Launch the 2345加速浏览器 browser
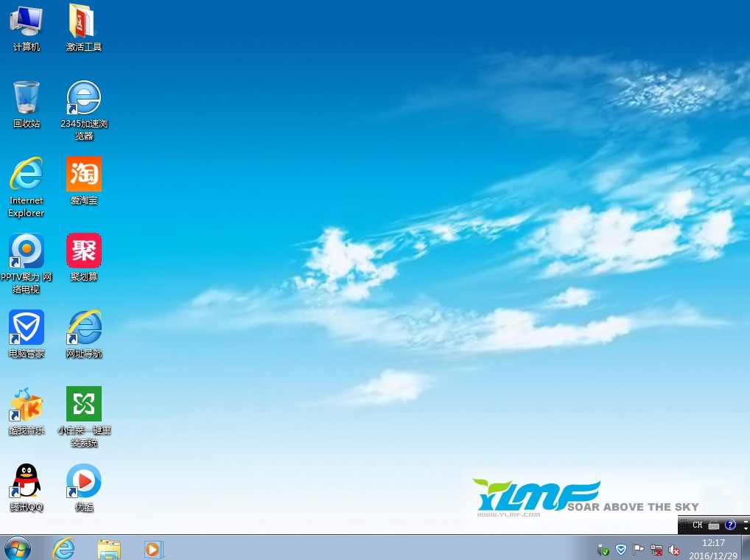 click(x=83, y=97)
